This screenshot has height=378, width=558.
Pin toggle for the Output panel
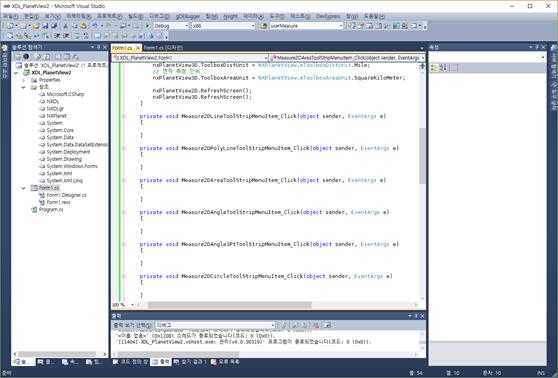point(416,316)
